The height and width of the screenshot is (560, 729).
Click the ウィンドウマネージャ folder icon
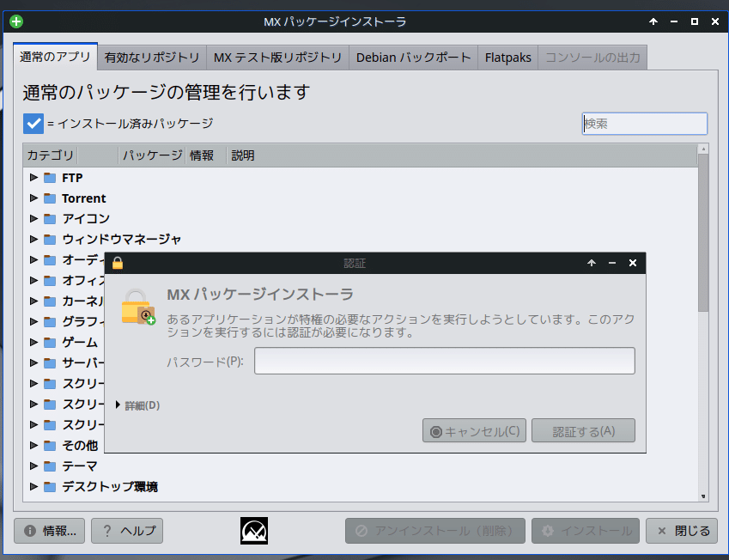(x=50, y=239)
